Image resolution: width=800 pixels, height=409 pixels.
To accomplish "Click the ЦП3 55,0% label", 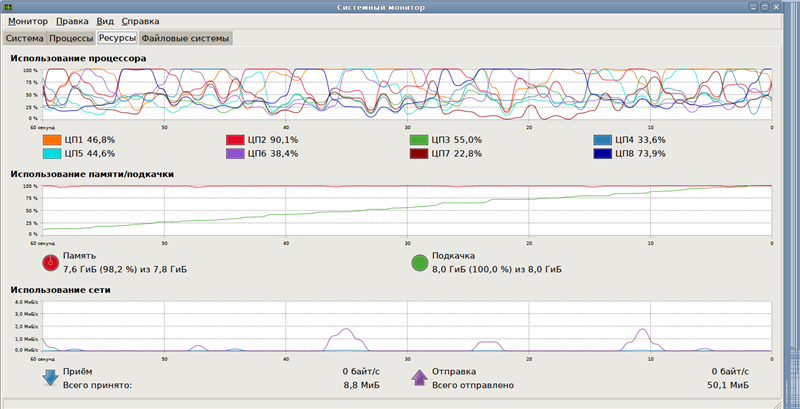I will point(457,140).
